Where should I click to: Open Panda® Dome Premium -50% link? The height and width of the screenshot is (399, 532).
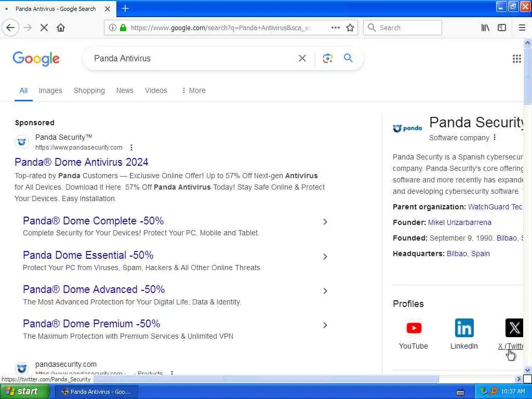(91, 324)
